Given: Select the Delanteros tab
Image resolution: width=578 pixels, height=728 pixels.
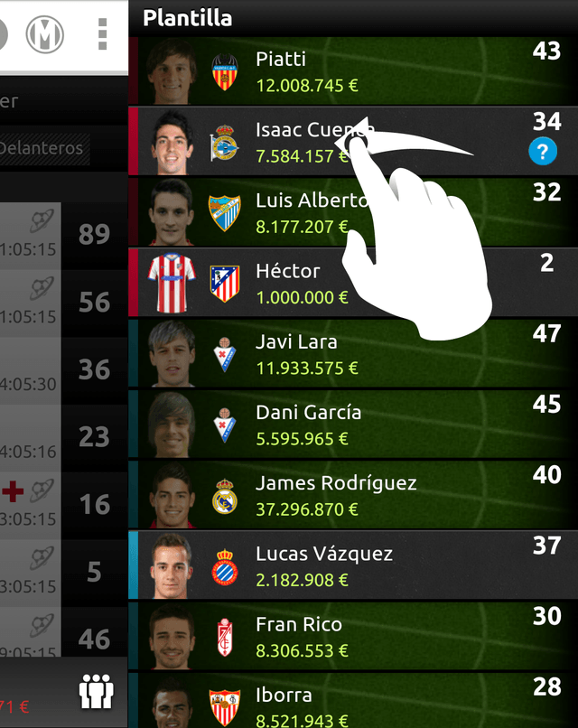Looking at the screenshot, I should pos(44,148).
